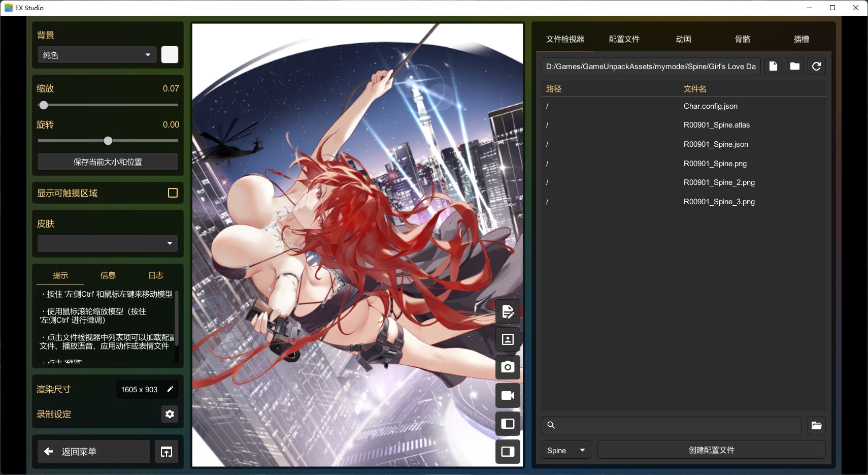This screenshot has width=868, height=475.
Task: Click the search magnifier icon
Action: [551, 425]
